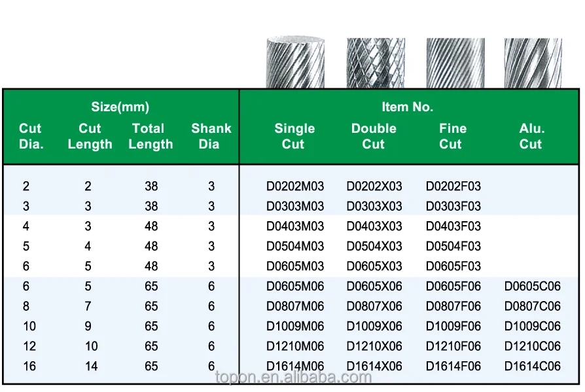Click the Shank Dia column header
This screenshot has width=585, height=392.
pyautogui.click(x=211, y=136)
